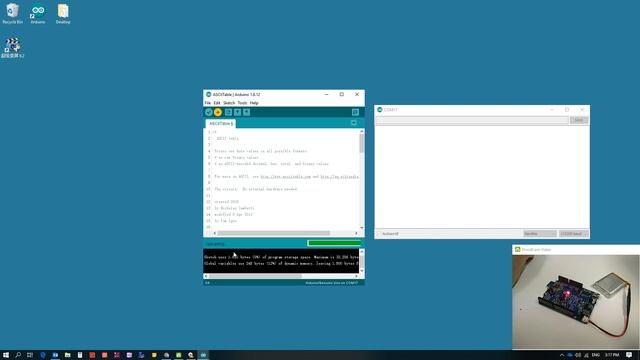Select the Arduino desktop shortcut

38,14
